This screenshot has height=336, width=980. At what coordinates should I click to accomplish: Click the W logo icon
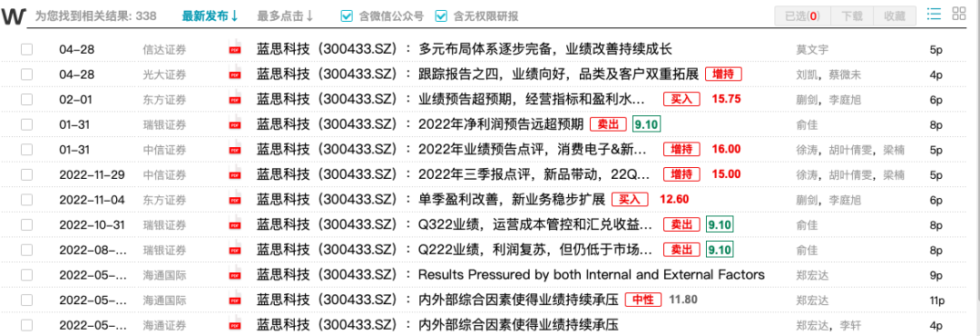[14, 16]
